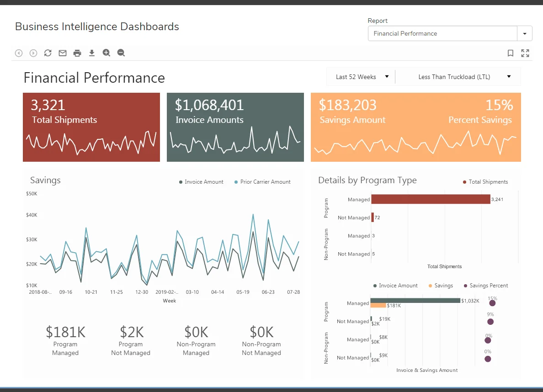Zoom out of the dashboard
Viewport: 543px width, 392px height.
click(x=121, y=53)
